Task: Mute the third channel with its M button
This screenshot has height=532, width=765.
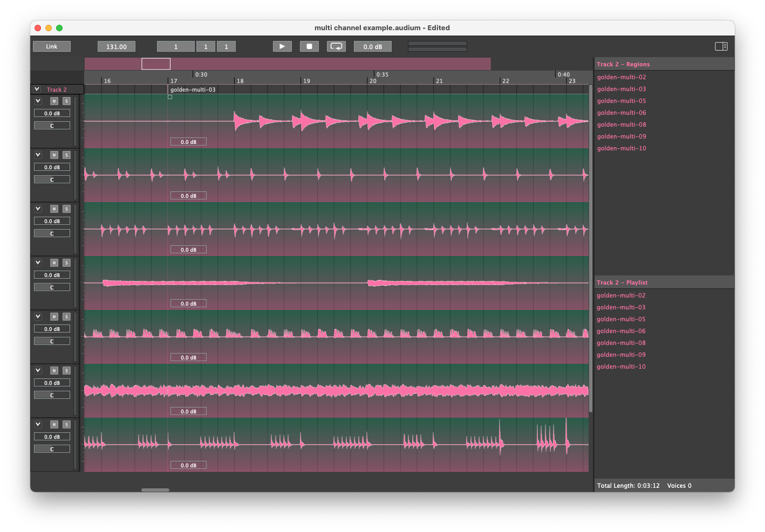Action: [54, 209]
